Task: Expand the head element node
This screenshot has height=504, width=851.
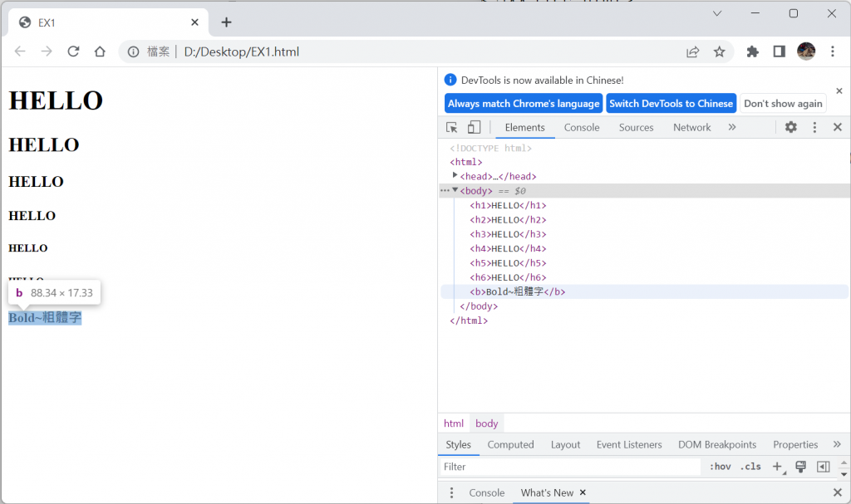Action: (455, 175)
